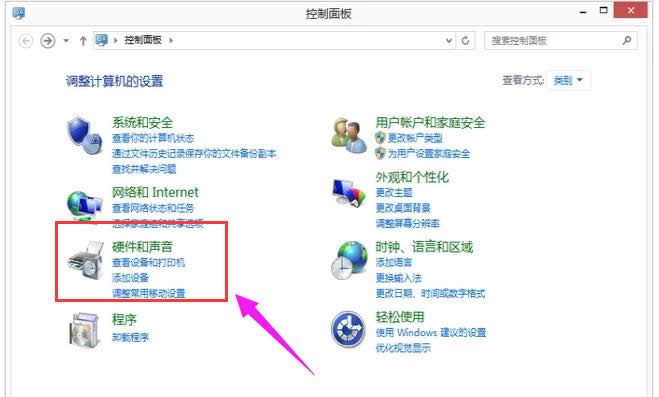This screenshot has width=659, height=397.
Task: Click the Ease of Access icon
Action: (348, 329)
